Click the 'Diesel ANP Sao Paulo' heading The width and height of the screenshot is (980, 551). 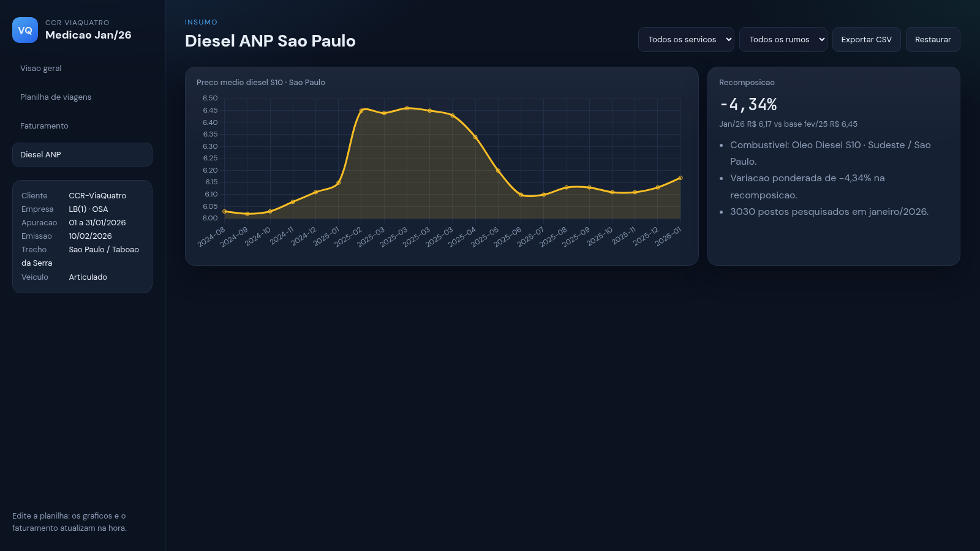(x=270, y=41)
